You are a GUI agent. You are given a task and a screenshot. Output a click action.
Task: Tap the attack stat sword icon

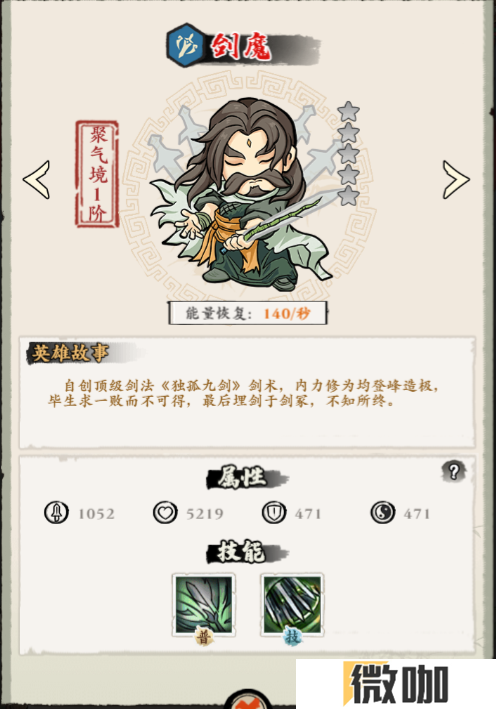pos(57,513)
